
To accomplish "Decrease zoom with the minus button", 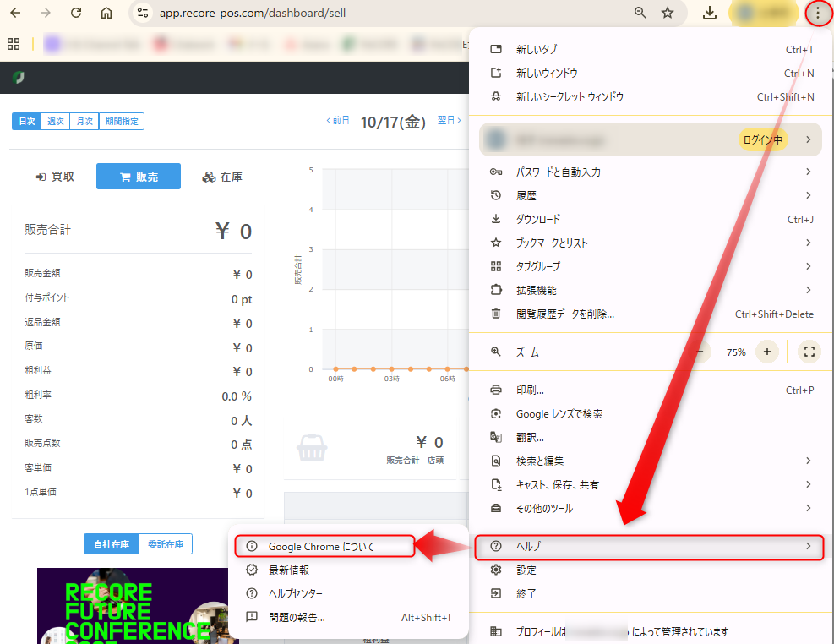I will pos(700,352).
